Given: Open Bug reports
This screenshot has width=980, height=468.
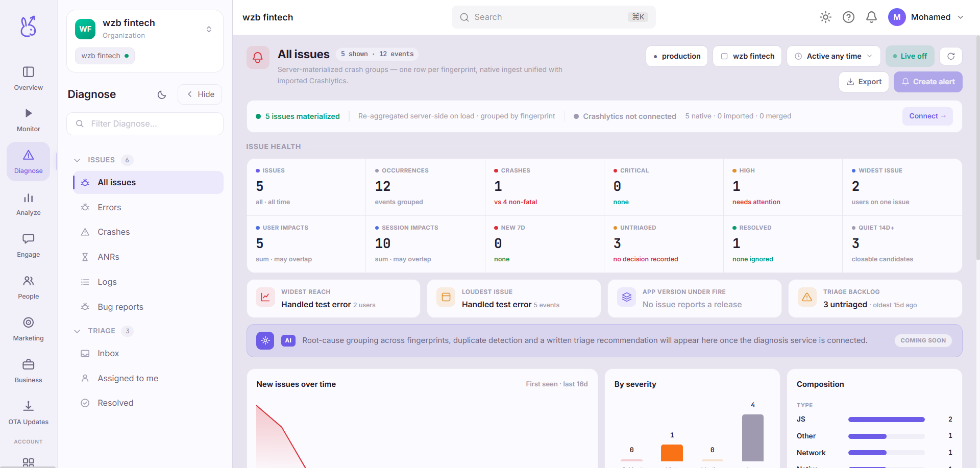Looking at the screenshot, I should click(x=148, y=307).
